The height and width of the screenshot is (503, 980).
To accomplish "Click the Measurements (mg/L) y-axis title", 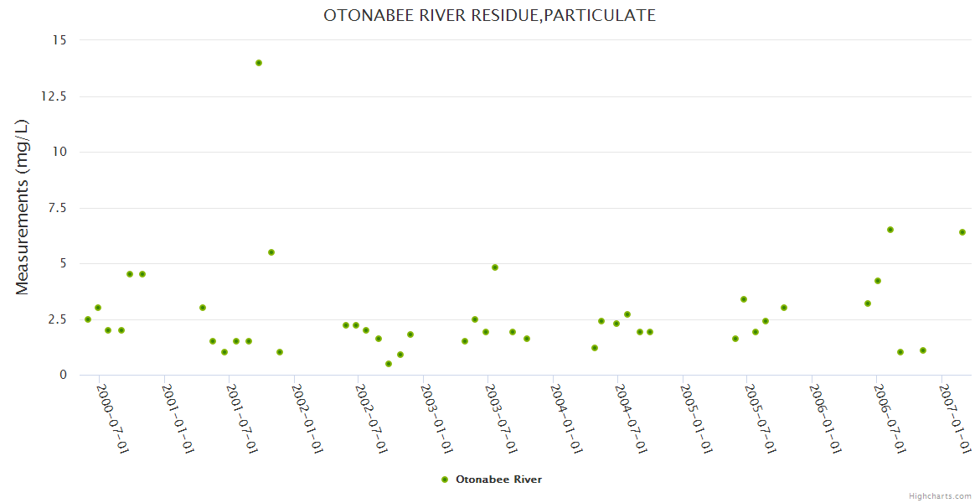I will [x=23, y=207].
